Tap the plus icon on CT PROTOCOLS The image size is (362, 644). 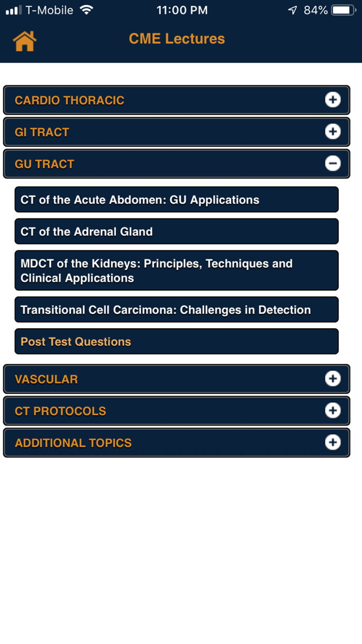(333, 411)
